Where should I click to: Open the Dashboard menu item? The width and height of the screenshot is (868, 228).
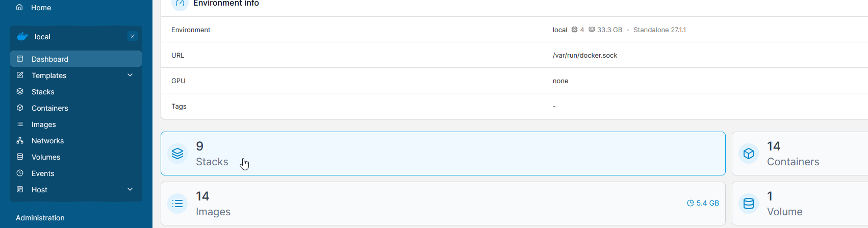76,59
